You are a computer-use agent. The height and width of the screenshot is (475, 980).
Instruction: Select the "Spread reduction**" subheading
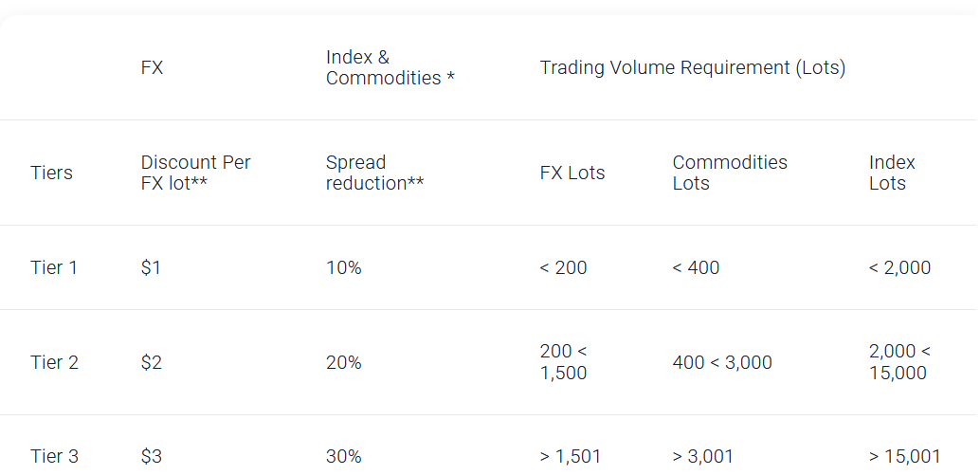[374, 173]
